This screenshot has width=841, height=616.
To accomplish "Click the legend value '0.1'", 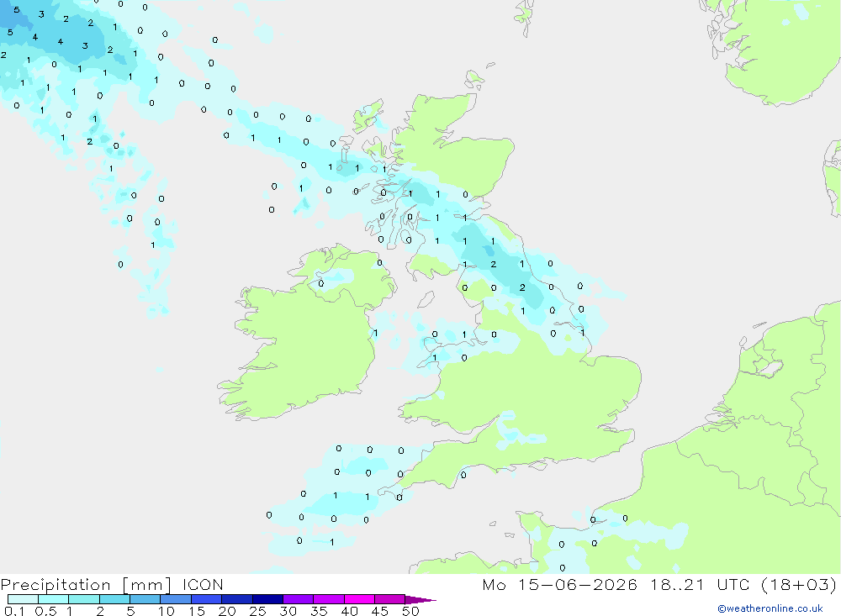I will [14, 611].
